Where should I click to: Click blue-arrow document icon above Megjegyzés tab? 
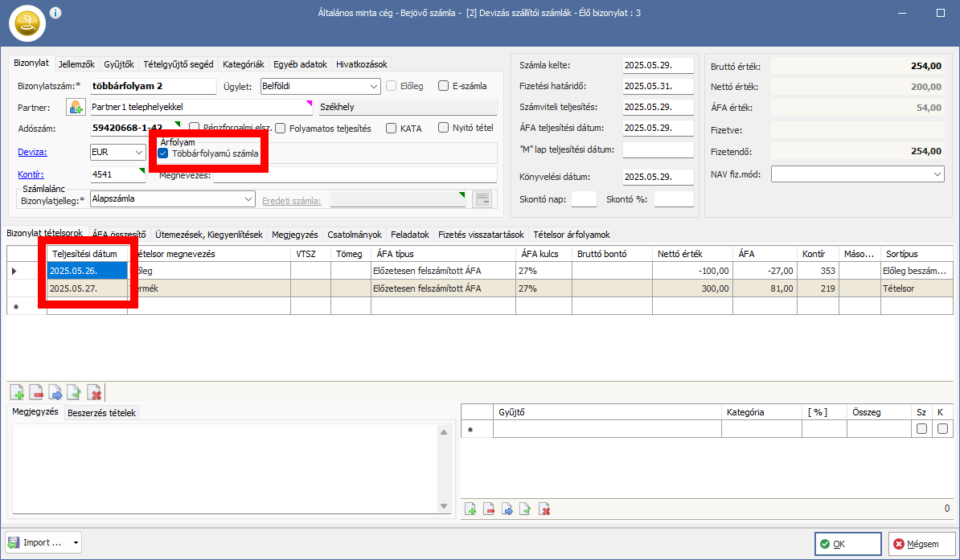tap(55, 392)
